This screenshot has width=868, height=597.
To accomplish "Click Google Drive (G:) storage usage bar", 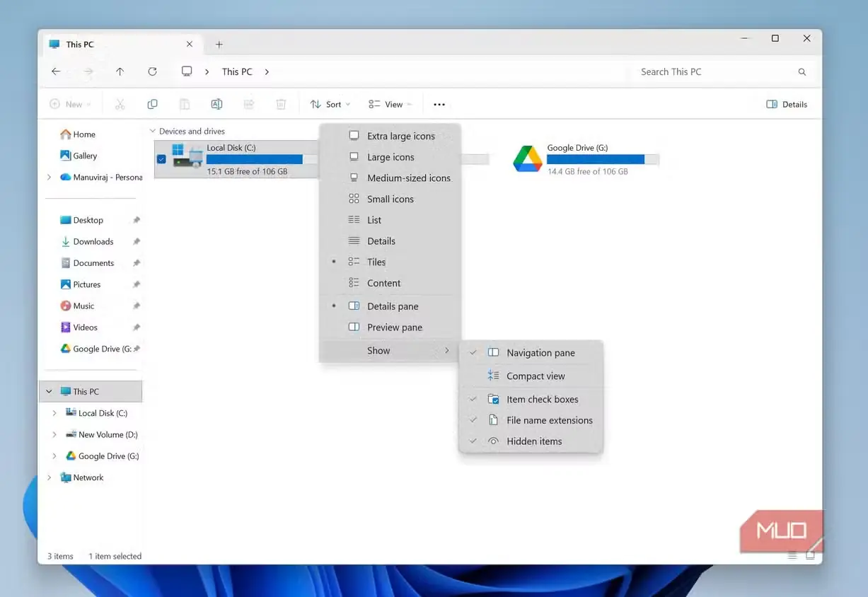I will pyautogui.click(x=603, y=160).
